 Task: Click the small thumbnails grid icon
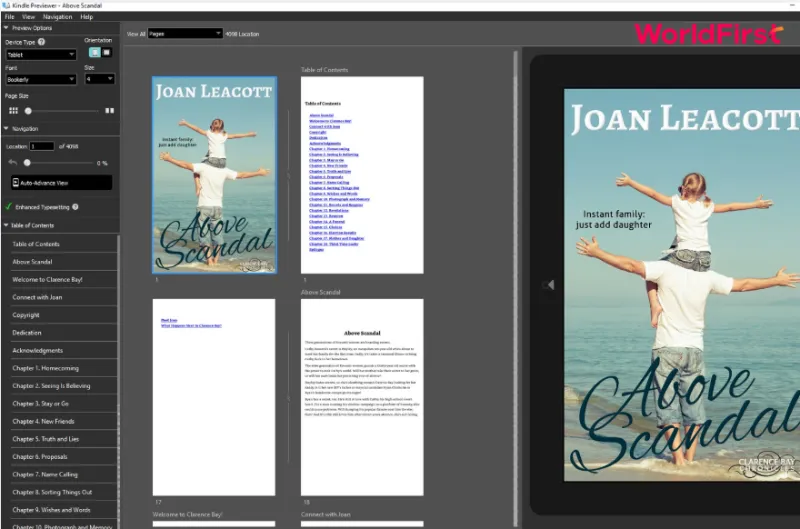[x=13, y=111]
